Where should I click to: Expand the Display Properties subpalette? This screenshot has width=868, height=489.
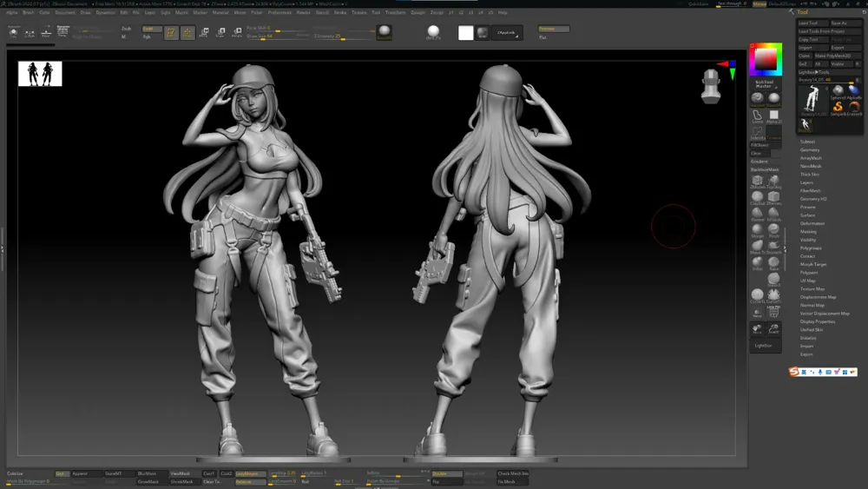(x=818, y=321)
